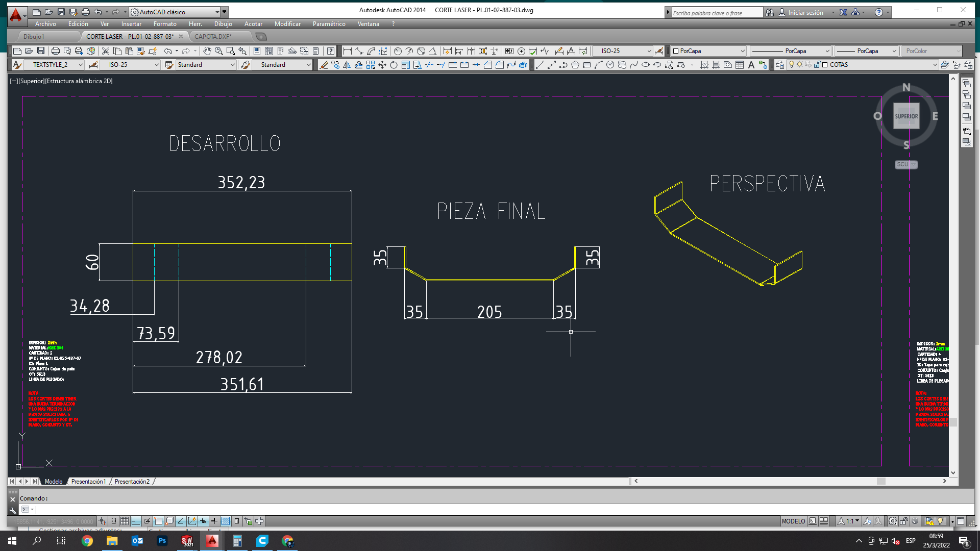The image size is (980, 551).
Task: Select the Multiline Text tool
Action: coord(751,65)
